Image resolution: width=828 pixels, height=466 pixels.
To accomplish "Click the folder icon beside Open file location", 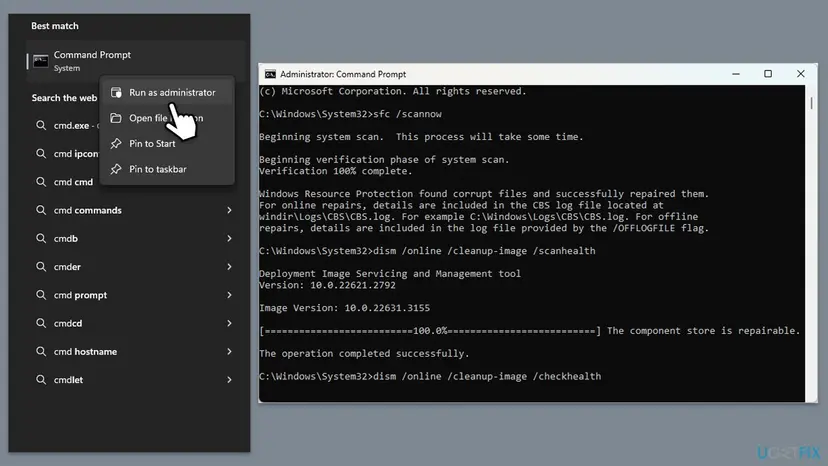I will 116,118.
